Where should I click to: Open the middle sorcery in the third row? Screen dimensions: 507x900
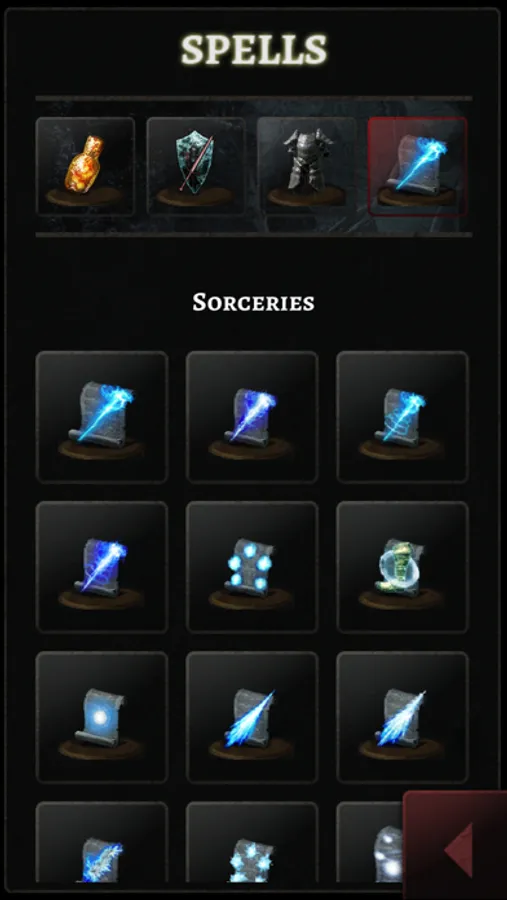point(252,717)
